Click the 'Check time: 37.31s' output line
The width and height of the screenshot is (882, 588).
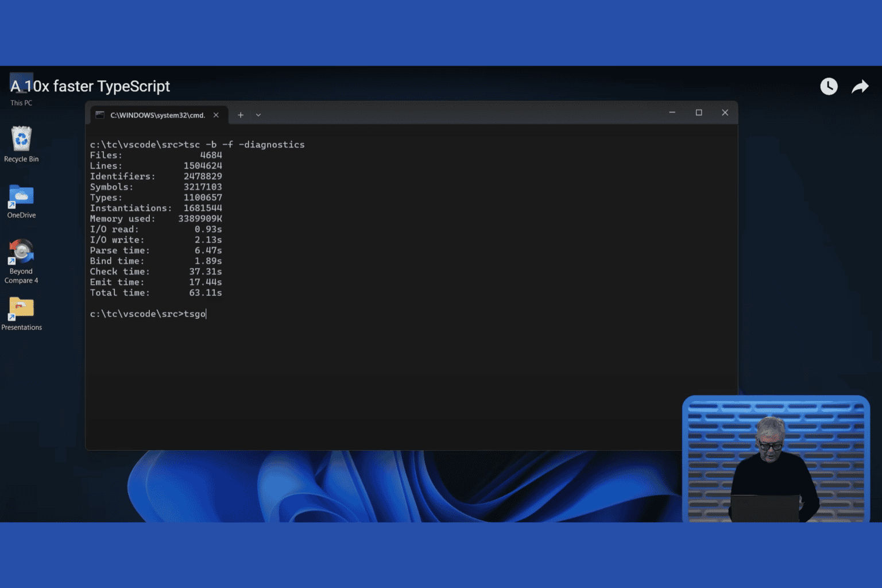[x=156, y=272]
